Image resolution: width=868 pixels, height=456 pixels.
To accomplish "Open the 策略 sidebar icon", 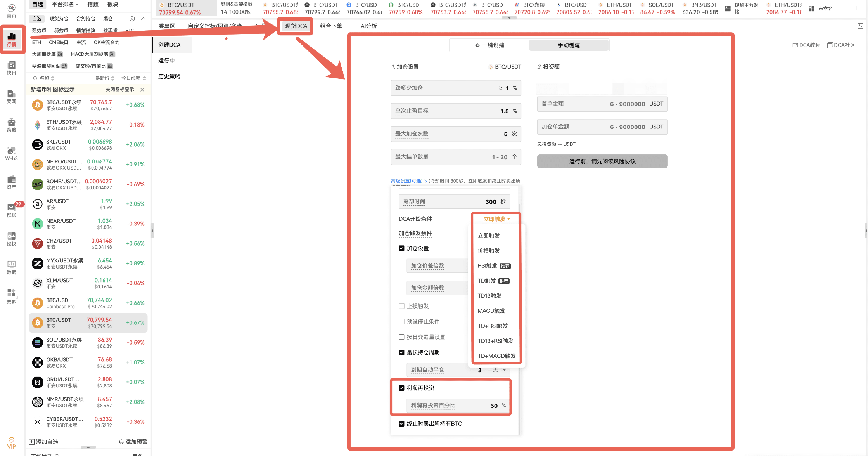I will 11,125.
